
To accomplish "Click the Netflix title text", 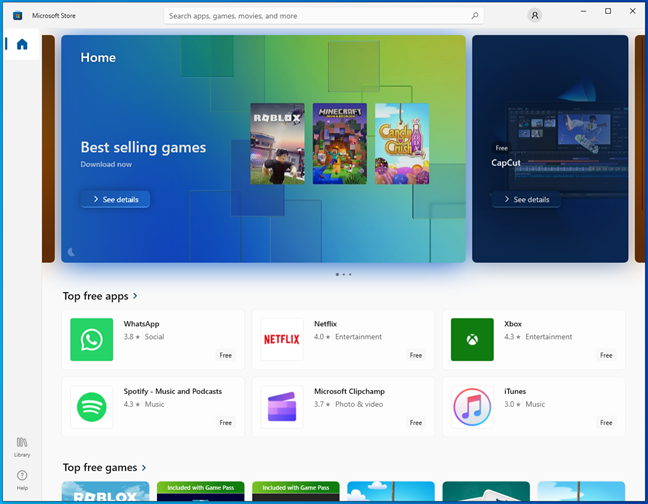I will click(x=325, y=324).
